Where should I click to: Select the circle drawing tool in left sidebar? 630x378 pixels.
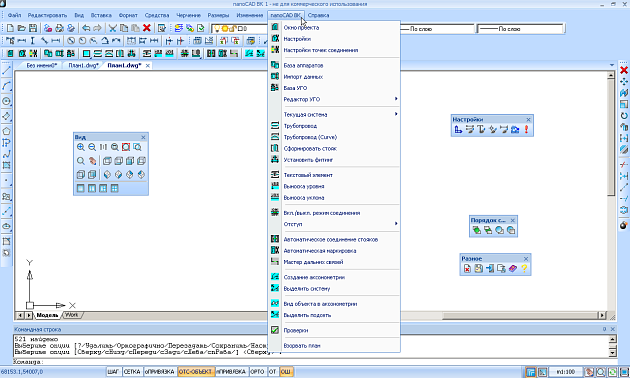tap(6, 101)
